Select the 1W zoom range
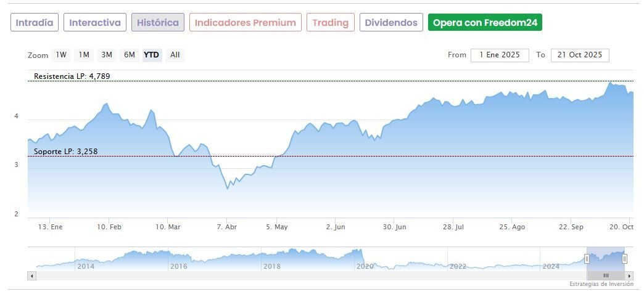This screenshot has width=644, height=294. (x=61, y=55)
